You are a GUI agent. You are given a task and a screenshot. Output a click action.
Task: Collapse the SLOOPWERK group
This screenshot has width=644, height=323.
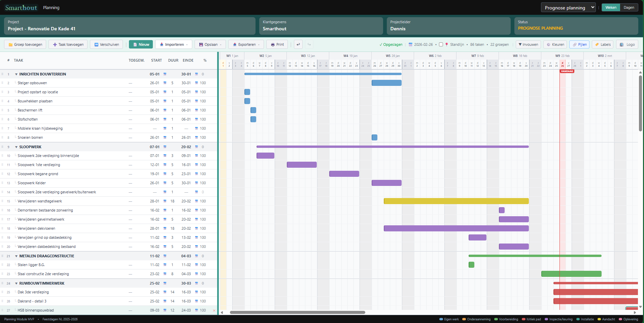(x=16, y=147)
